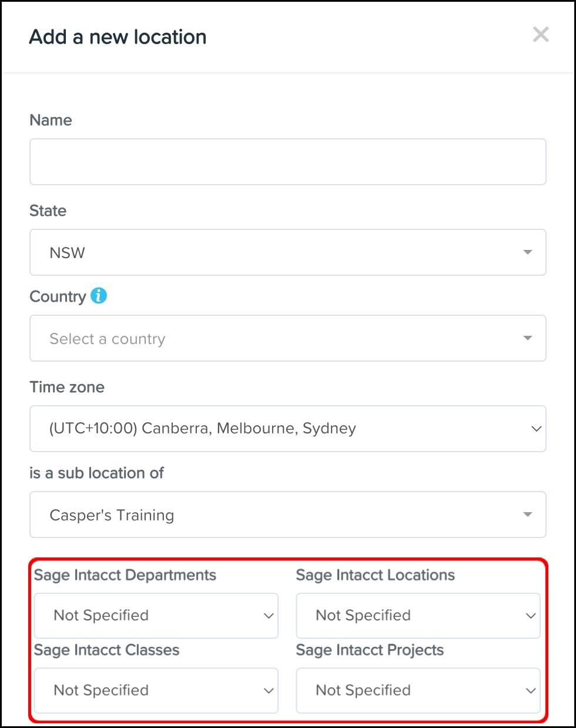
Task: Click the State dropdown arrow
Action: pyautogui.click(x=528, y=252)
